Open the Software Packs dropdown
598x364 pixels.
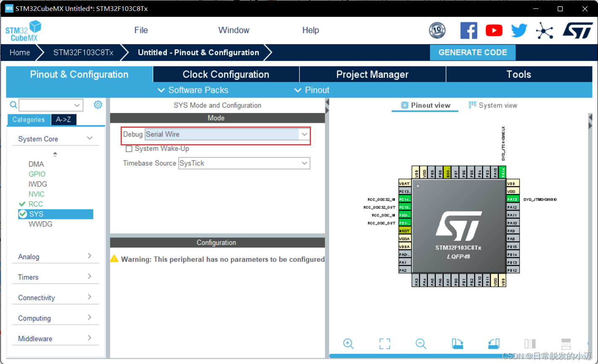[x=193, y=90]
